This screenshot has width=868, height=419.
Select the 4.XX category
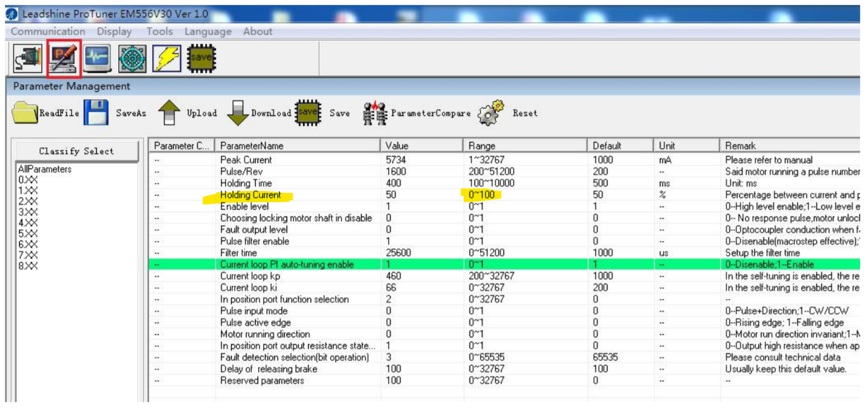click(x=28, y=222)
